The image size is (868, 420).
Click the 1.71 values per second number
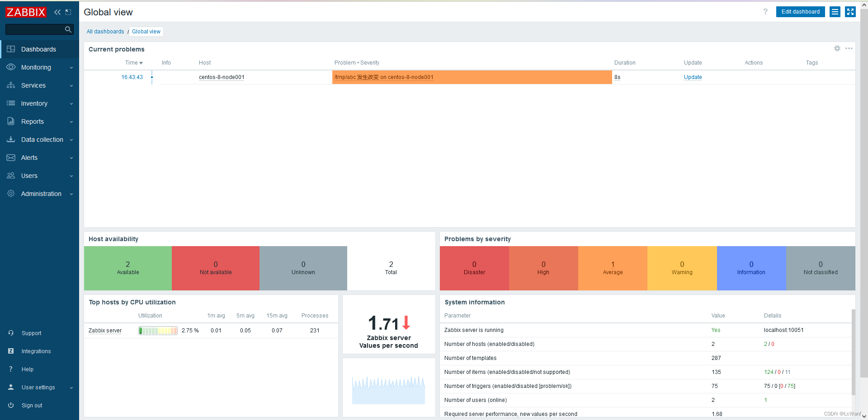point(383,323)
